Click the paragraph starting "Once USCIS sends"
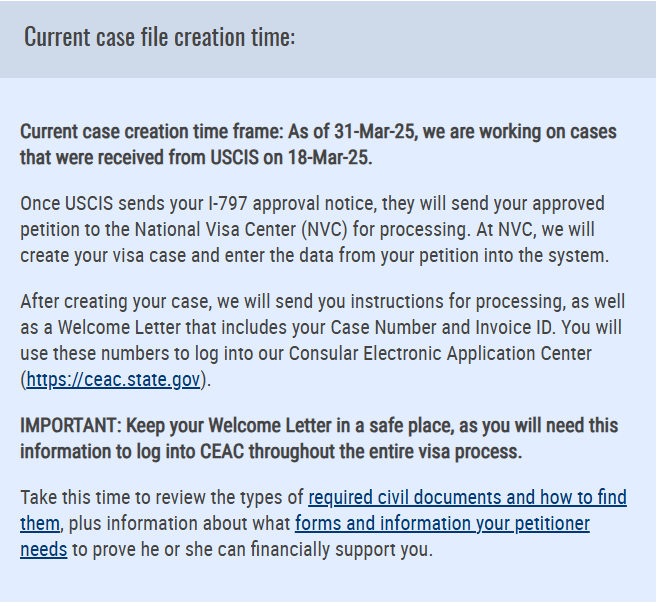 click(314, 230)
